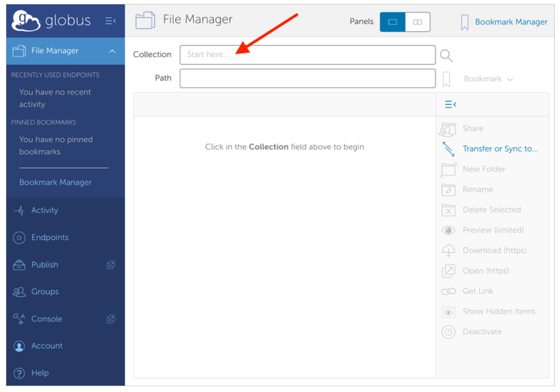The width and height of the screenshot is (560, 392).
Task: Collapse File Manager section chevron
Action: tap(112, 52)
